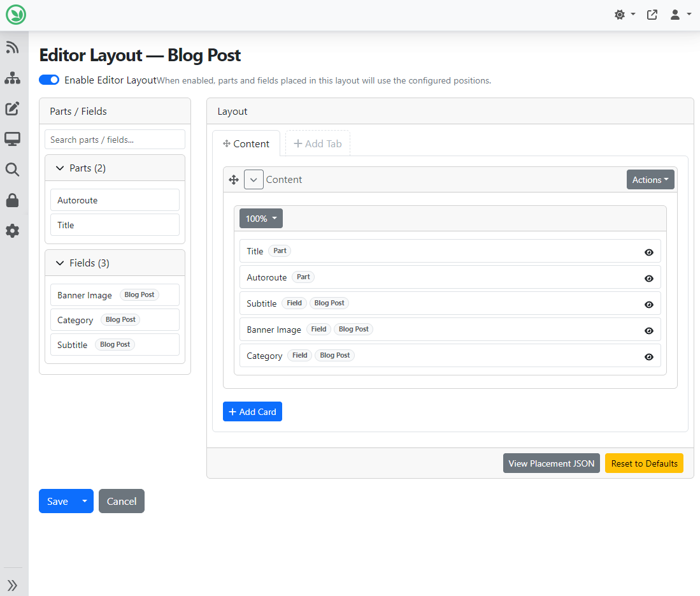700x596 pixels.
Task: Open the edit content sidebar icon
Action: (13, 108)
